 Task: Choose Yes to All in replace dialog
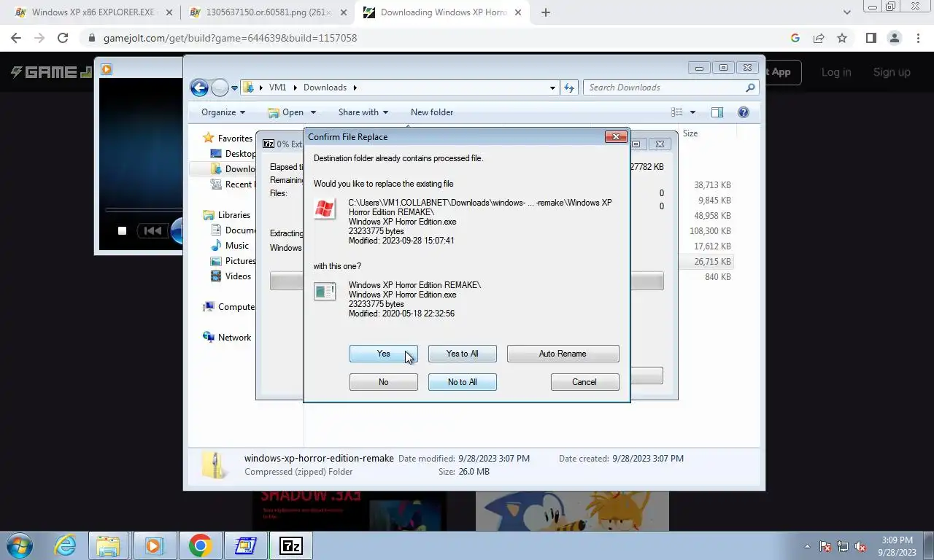click(x=462, y=354)
